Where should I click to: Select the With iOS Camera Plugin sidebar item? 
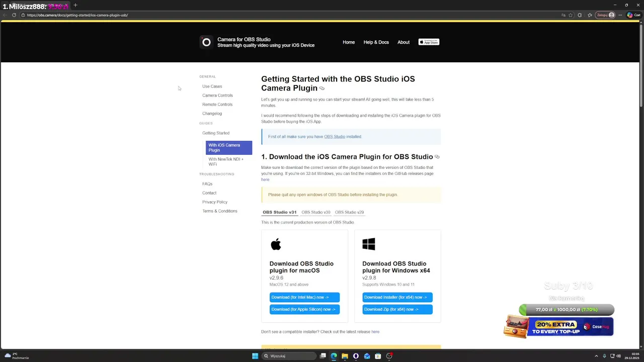click(229, 147)
